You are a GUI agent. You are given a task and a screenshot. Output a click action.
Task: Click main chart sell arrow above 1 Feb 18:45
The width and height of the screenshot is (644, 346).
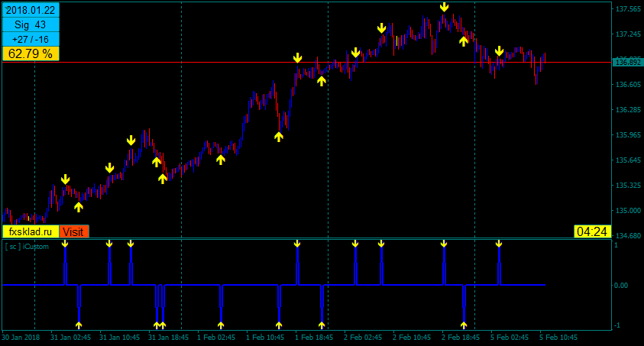click(x=297, y=58)
